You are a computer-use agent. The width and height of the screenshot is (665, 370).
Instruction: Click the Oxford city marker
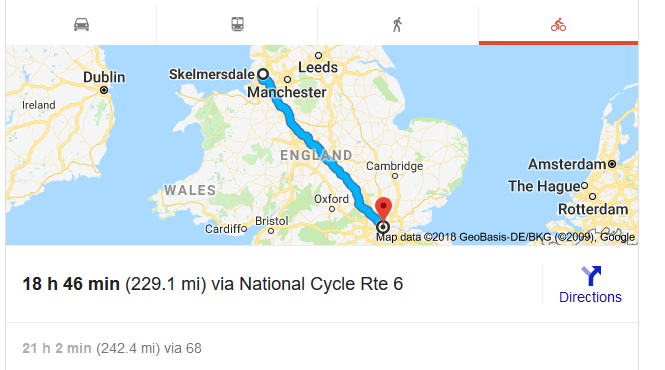click(x=332, y=209)
